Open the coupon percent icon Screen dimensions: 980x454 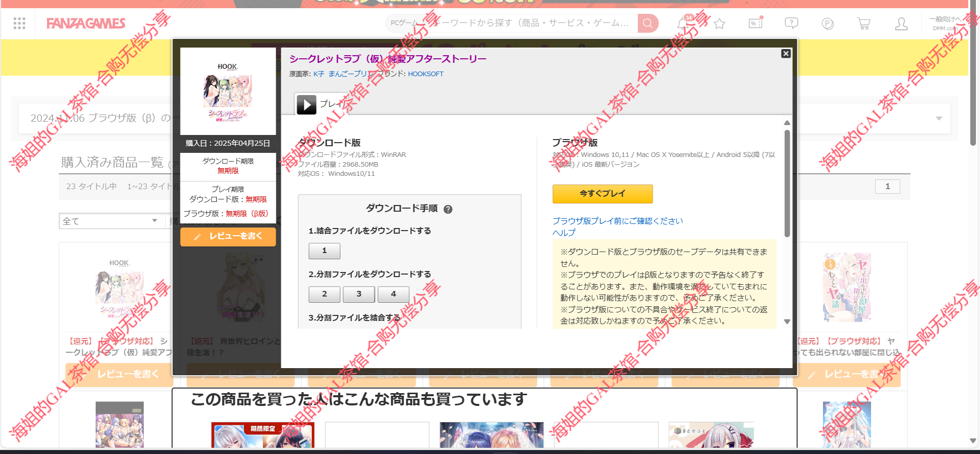pos(755,23)
